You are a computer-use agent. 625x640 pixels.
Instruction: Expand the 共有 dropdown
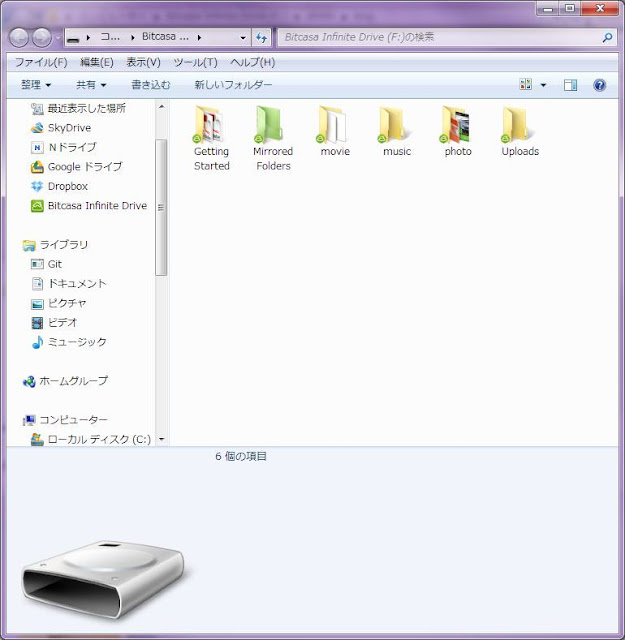pyautogui.click(x=91, y=84)
